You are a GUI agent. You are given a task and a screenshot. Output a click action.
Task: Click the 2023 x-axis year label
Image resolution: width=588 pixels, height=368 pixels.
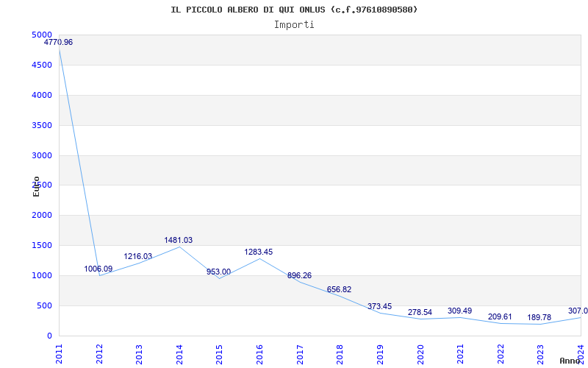[541, 355]
